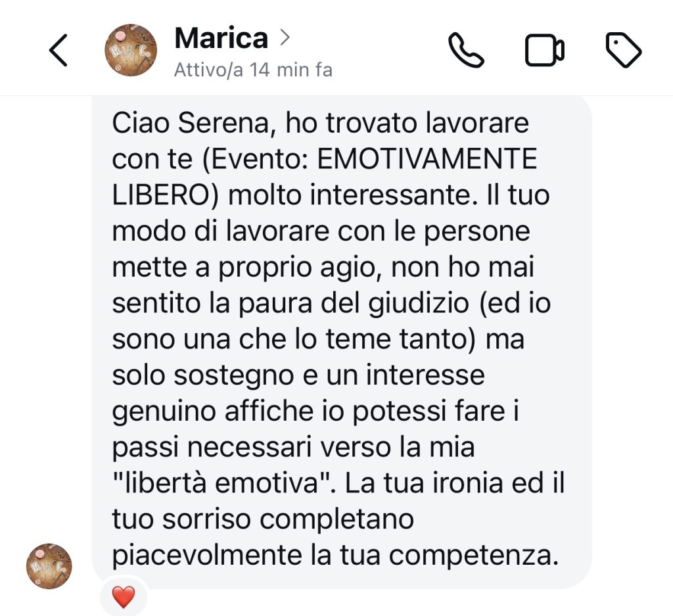Open the heart reaction under the message
The image size is (673, 616).
point(124,597)
